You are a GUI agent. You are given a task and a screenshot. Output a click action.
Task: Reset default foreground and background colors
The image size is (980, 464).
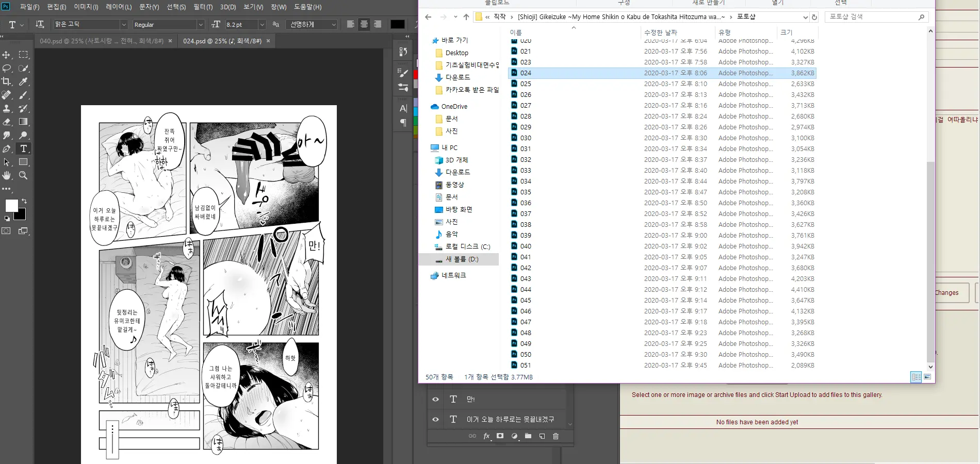[x=7, y=219]
